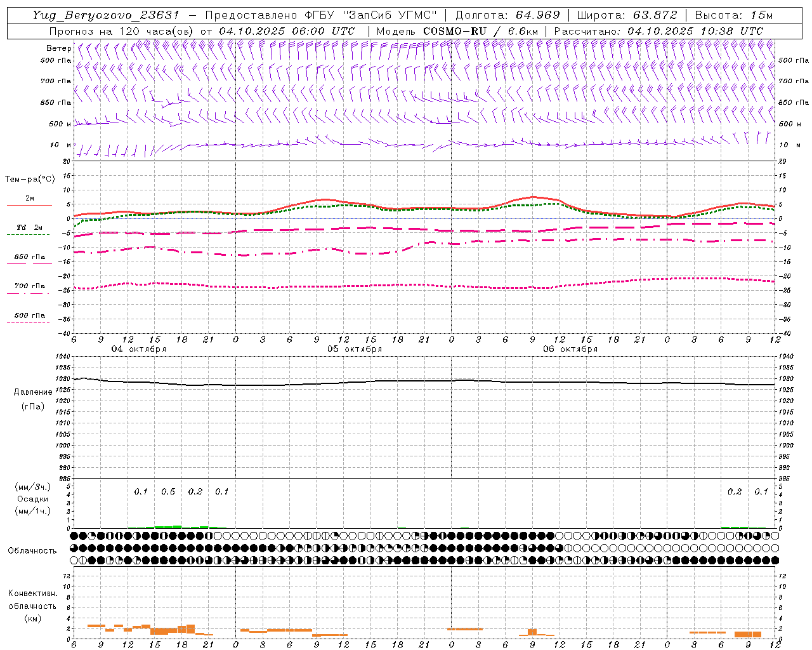Click the (км) convective height unit label
Screen dimensions: 812x650
coord(33,618)
